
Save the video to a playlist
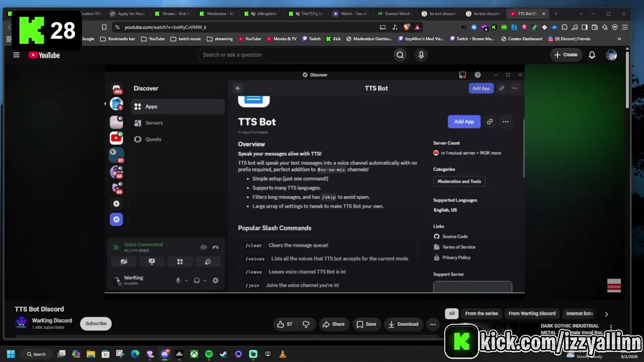366,324
